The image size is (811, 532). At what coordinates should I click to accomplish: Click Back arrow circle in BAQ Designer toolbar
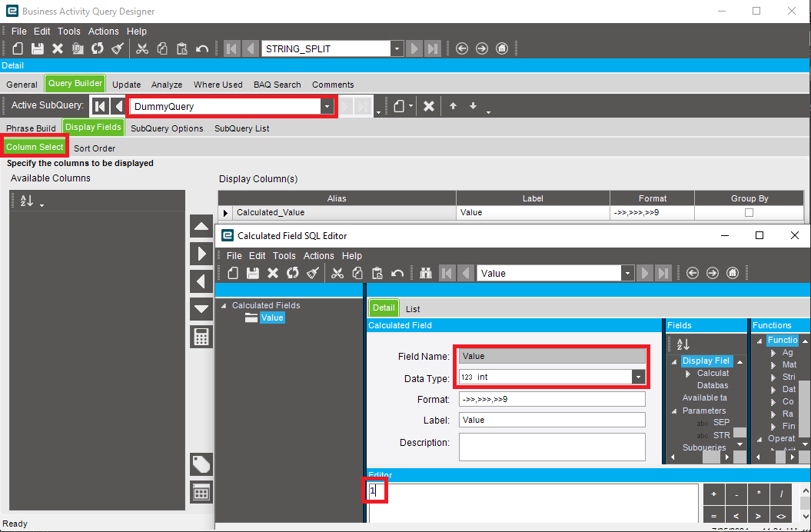click(462, 48)
